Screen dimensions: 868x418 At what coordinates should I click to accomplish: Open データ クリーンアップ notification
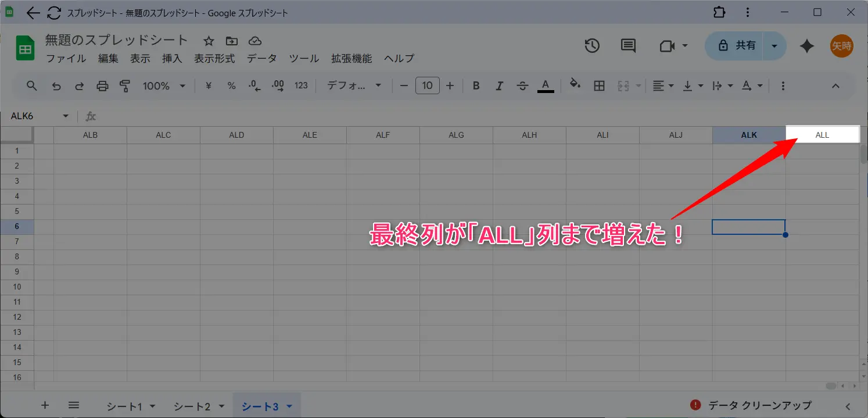pyautogui.click(x=751, y=405)
